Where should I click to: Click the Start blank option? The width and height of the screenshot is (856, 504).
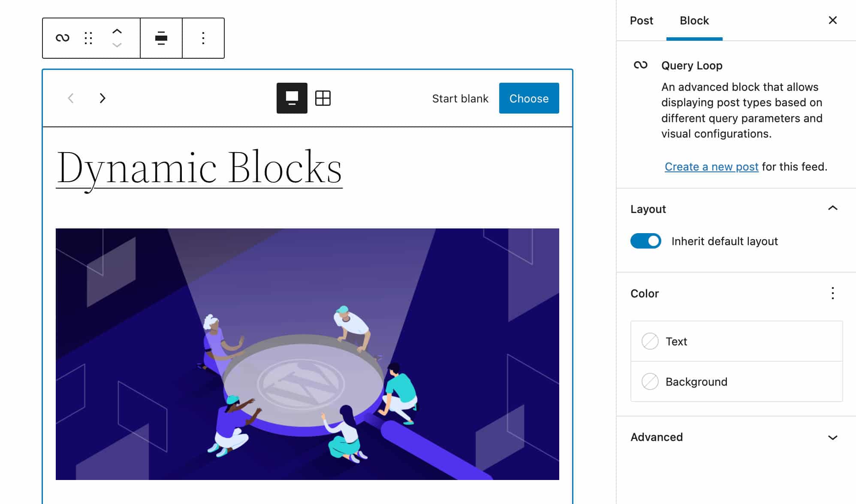coord(461,99)
